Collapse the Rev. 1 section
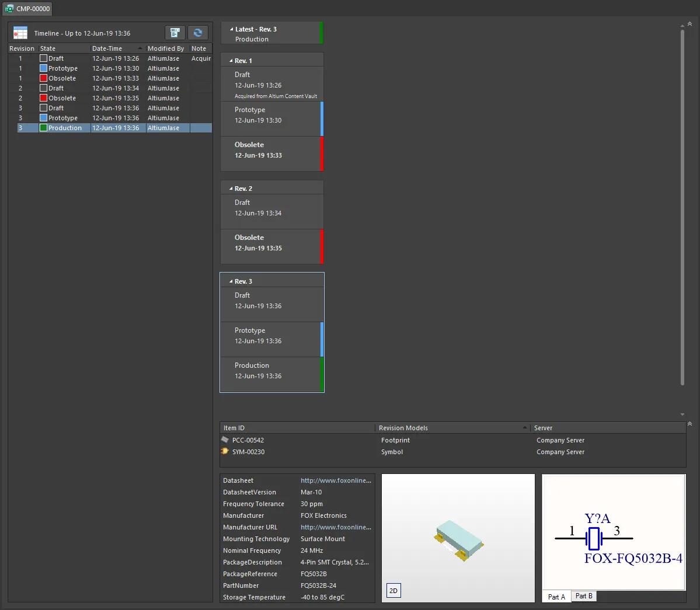 [231, 61]
